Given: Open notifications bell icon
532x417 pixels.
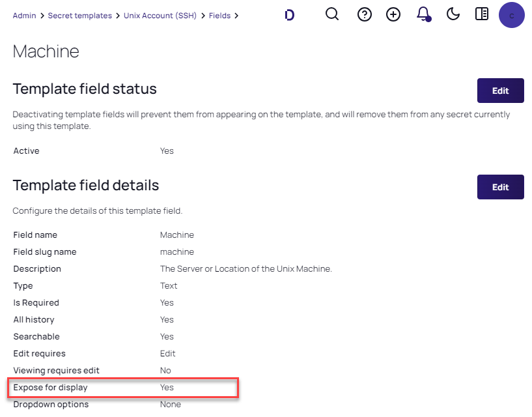Looking at the screenshot, I should point(423,14).
